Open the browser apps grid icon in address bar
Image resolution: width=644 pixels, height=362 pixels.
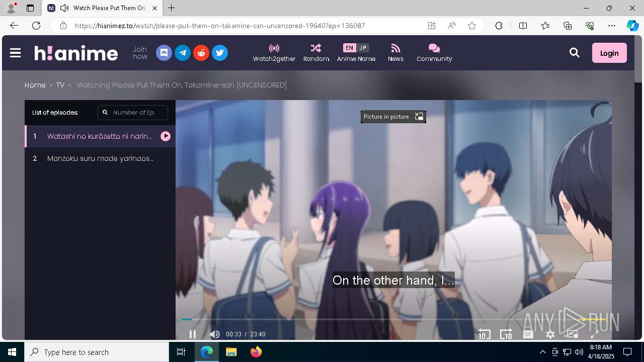(432, 26)
